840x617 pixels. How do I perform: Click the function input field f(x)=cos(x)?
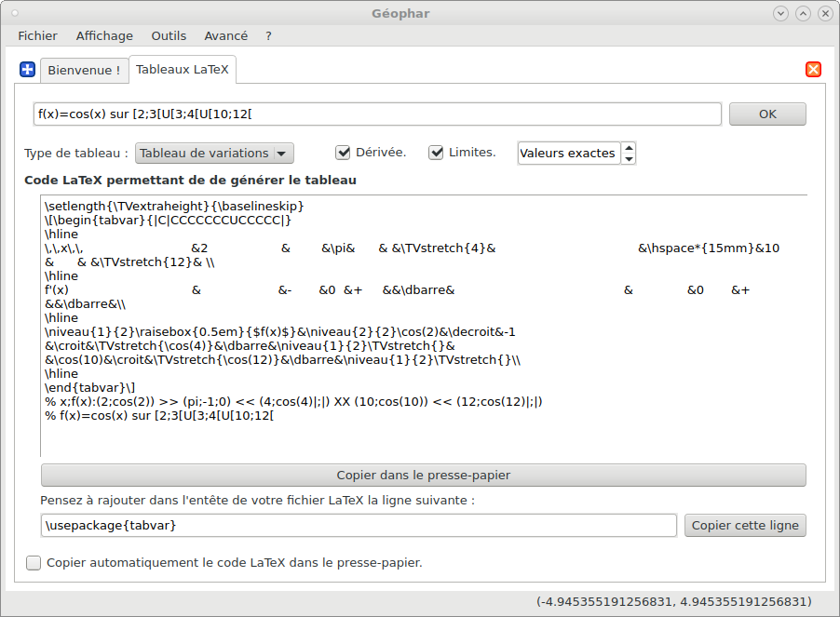click(x=377, y=114)
